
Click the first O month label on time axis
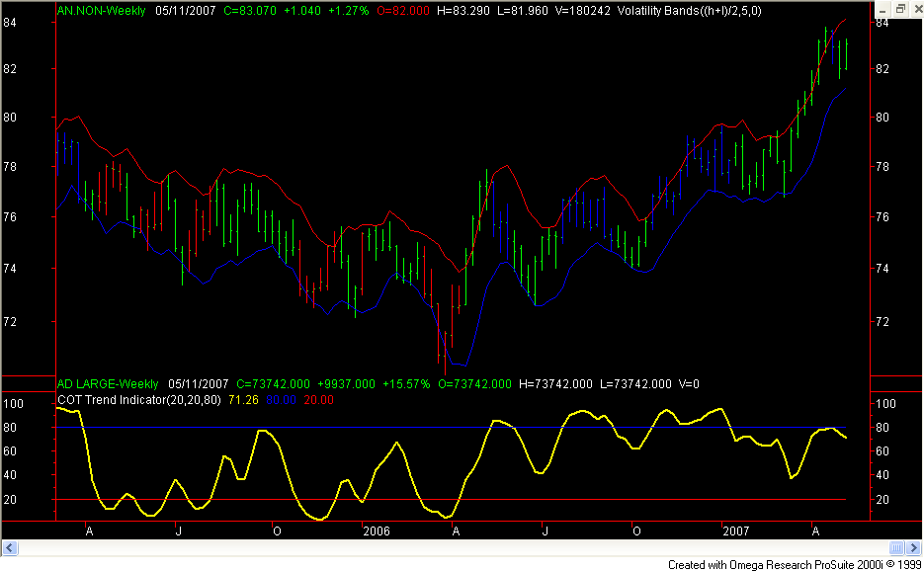pos(277,531)
